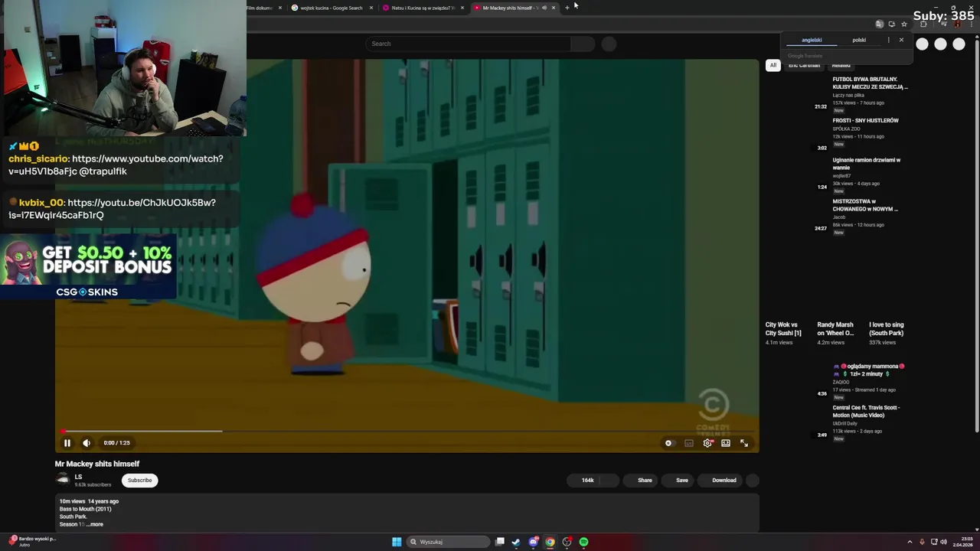Toggle subtitles with the captions icon
Screen dimensions: 980x551
(x=688, y=443)
